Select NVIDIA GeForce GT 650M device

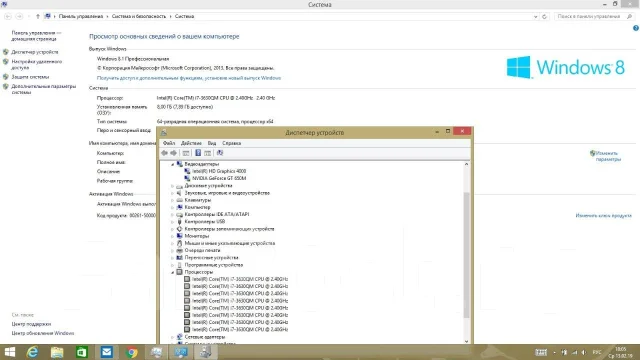pos(219,178)
